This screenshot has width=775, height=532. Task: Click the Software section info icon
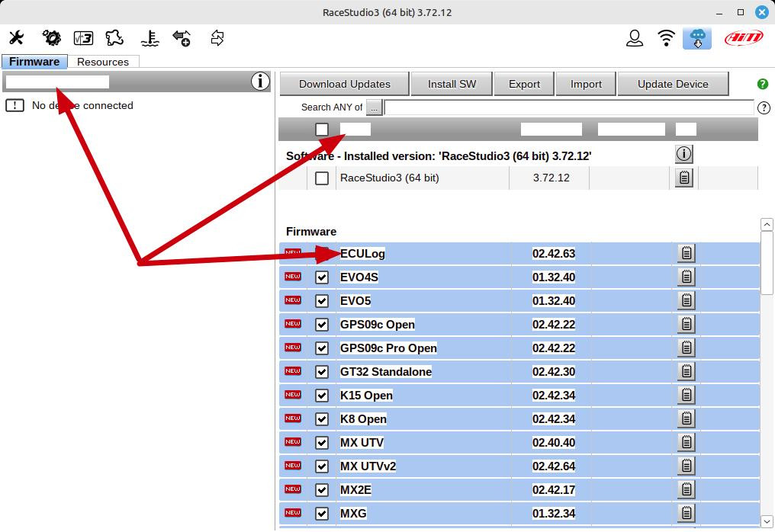[684, 154]
